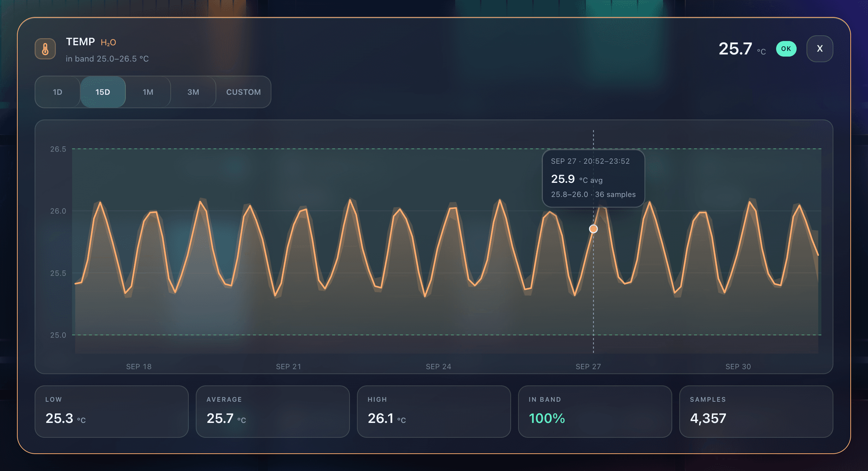Click the 25.5 y-axis label
Screen dimensions: 868x471
pos(58,273)
